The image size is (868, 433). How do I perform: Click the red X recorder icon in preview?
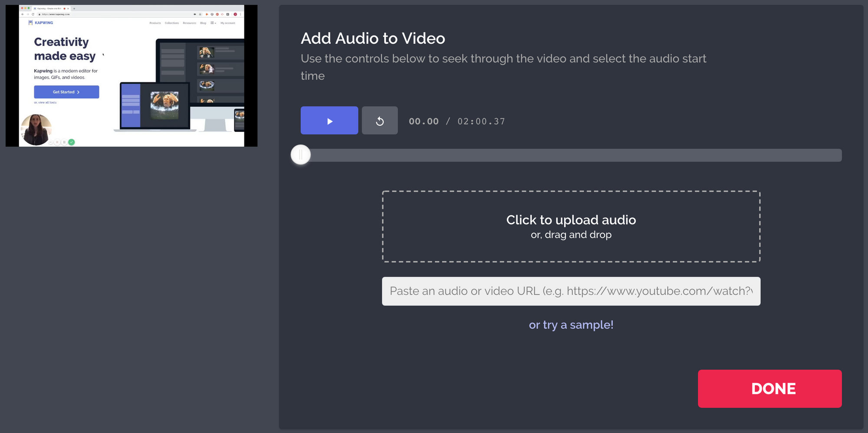point(57,142)
